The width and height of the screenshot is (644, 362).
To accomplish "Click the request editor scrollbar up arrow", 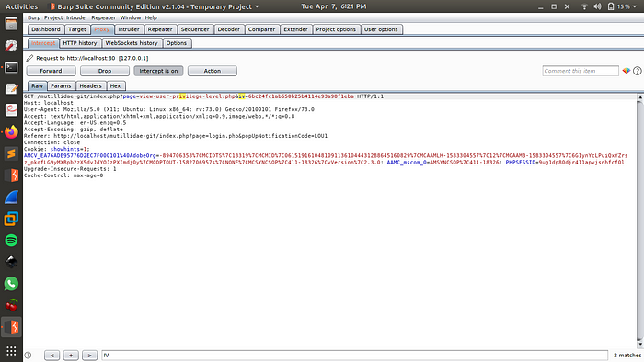I will click(x=640, y=96).
